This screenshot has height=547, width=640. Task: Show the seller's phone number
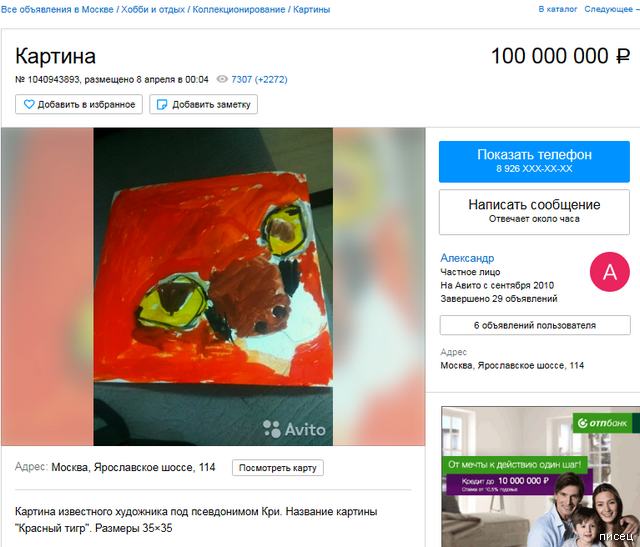[x=534, y=162]
